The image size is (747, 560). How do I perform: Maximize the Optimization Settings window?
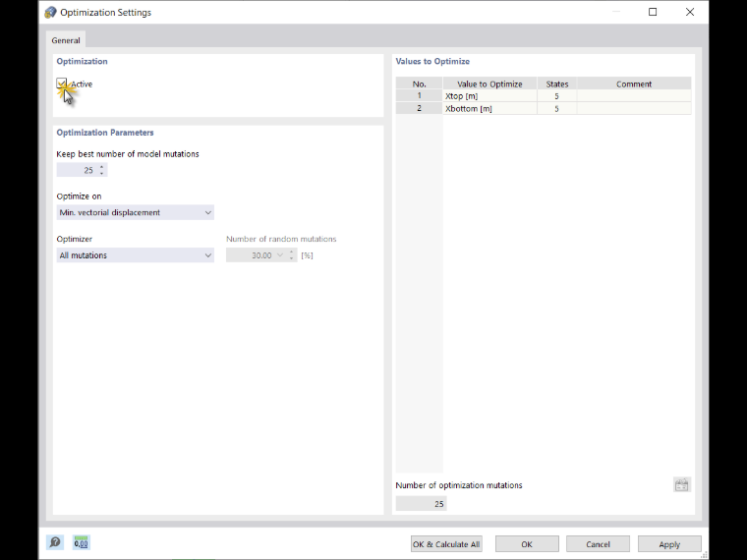[653, 12]
